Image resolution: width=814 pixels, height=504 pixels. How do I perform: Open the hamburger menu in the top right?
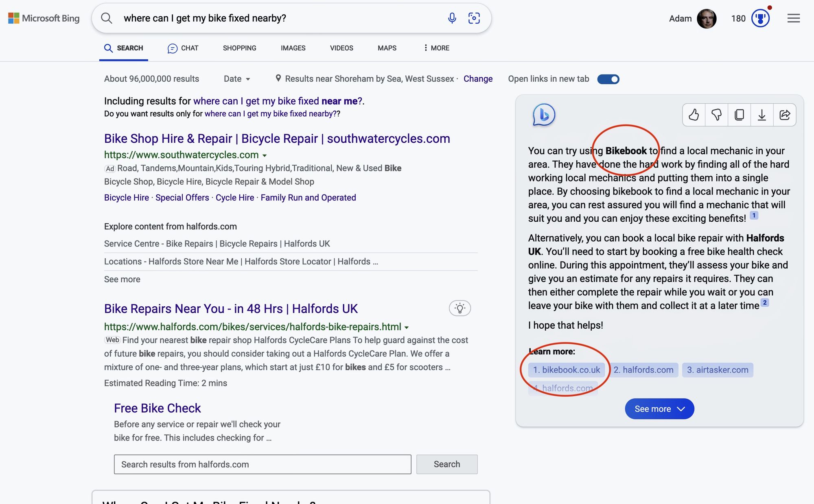793,18
